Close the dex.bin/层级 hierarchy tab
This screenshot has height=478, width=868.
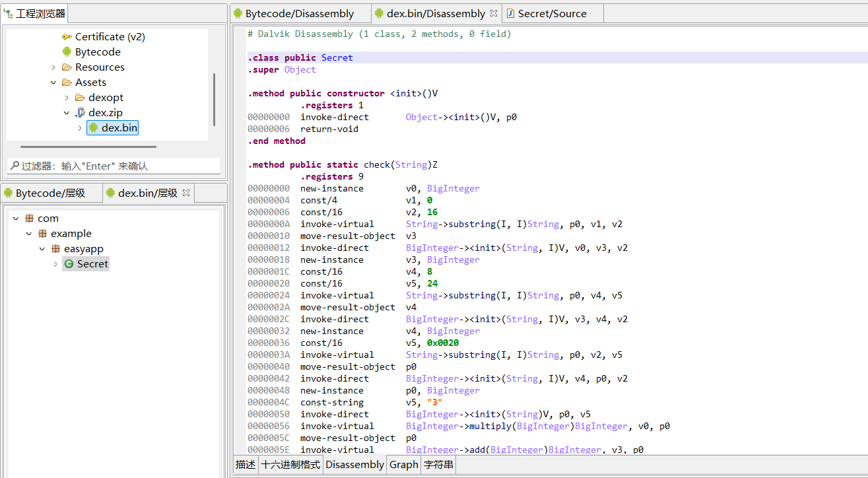pyautogui.click(x=186, y=193)
